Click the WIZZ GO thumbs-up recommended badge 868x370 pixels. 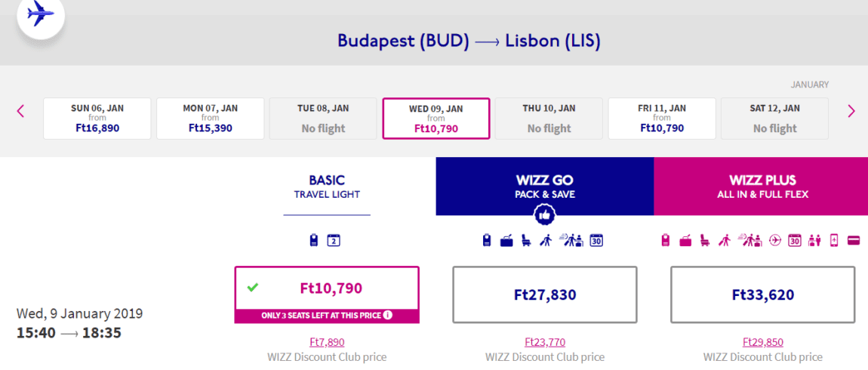(x=545, y=215)
